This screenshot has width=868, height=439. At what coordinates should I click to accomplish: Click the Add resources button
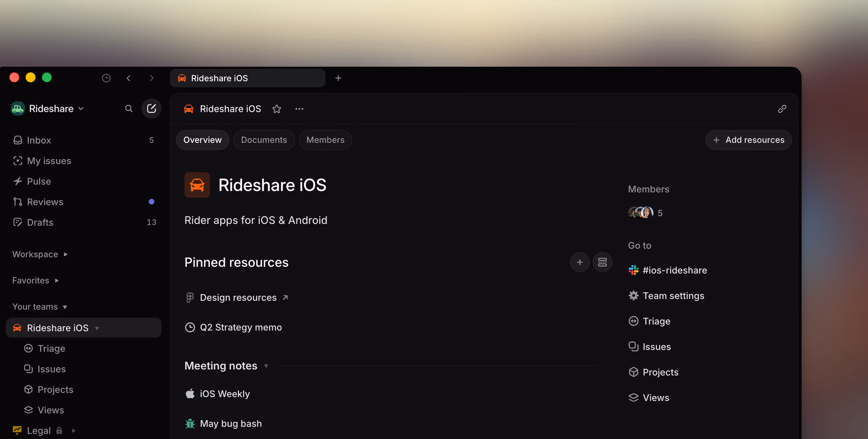pyautogui.click(x=748, y=140)
